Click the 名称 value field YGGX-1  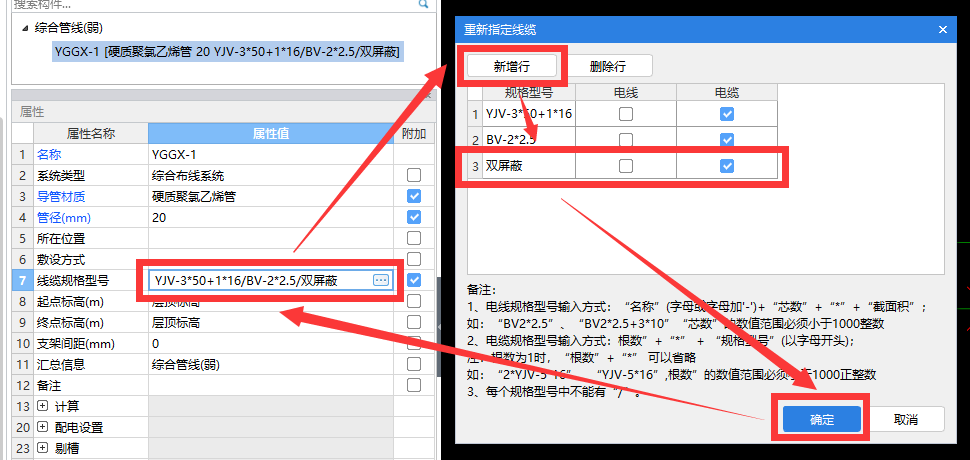[x=270, y=155]
